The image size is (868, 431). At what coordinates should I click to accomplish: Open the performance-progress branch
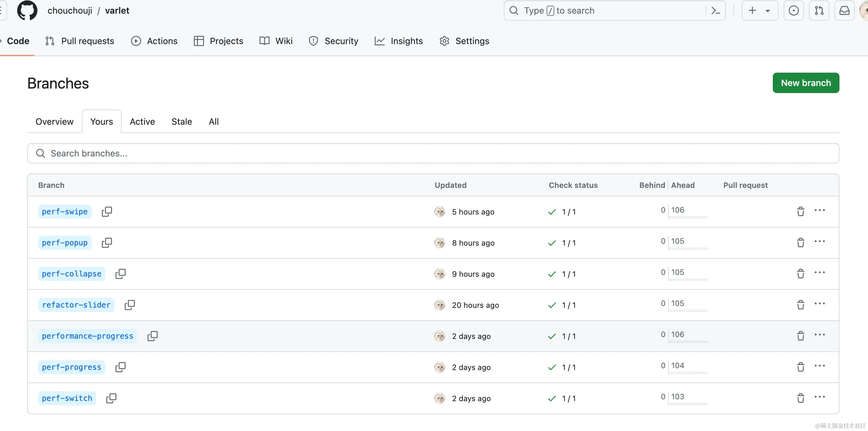pyautogui.click(x=88, y=336)
